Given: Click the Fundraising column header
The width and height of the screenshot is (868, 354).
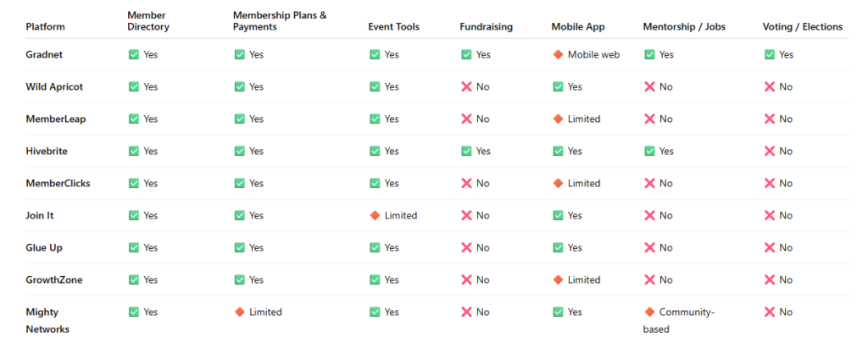Looking at the screenshot, I should coord(486,26).
